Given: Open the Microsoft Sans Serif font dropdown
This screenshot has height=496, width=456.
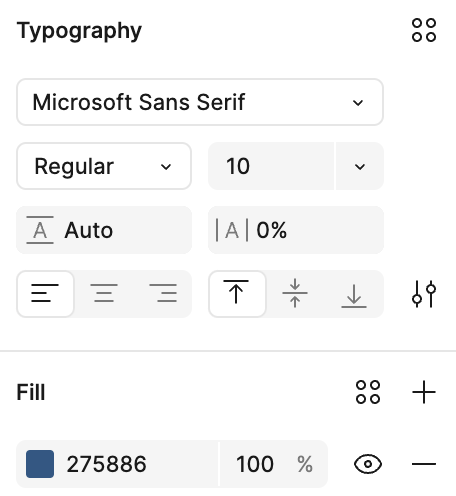Looking at the screenshot, I should click(200, 102).
